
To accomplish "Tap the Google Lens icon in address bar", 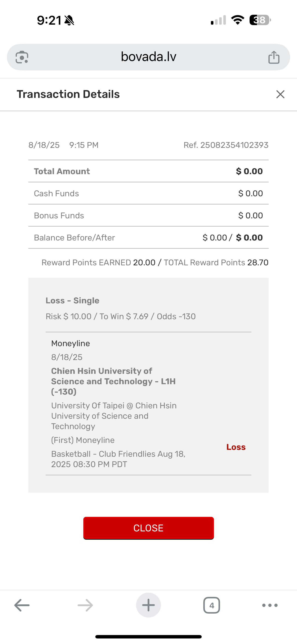I will pyautogui.click(x=22, y=57).
